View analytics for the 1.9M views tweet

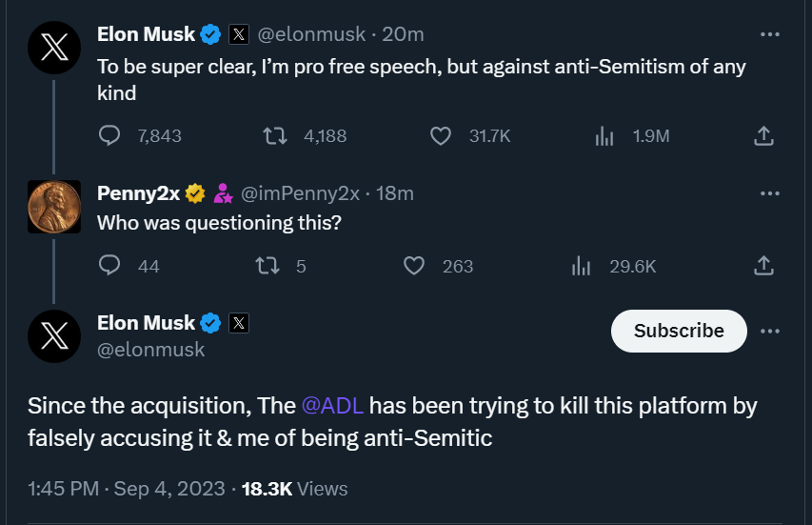pos(604,136)
